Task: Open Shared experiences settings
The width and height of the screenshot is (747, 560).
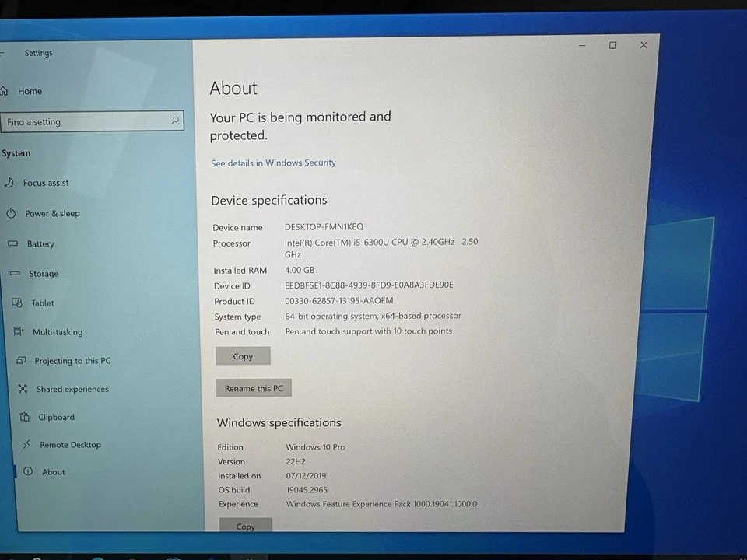Action: pos(72,389)
